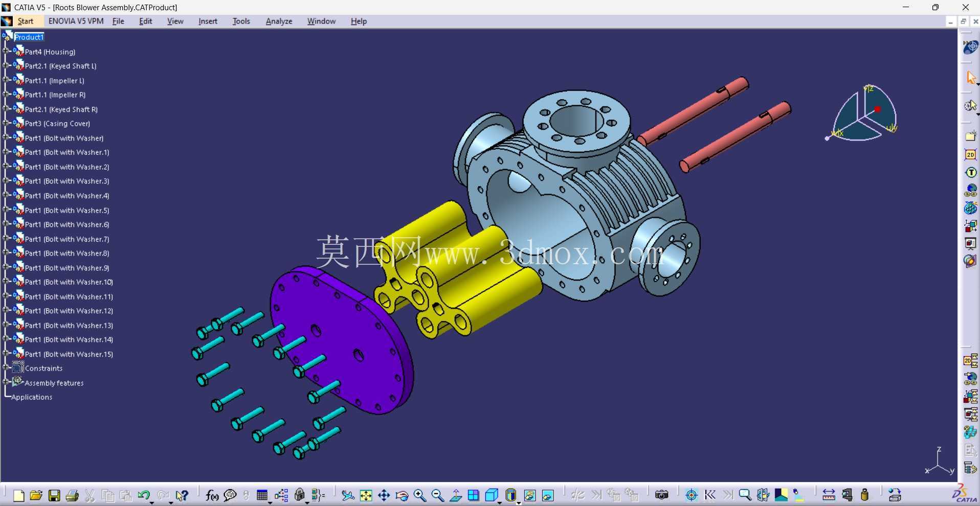Click the Create Multi-View icon

[x=474, y=495]
